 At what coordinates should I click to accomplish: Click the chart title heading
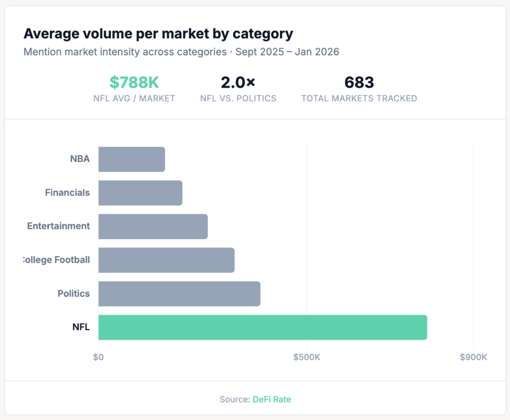tap(158, 34)
